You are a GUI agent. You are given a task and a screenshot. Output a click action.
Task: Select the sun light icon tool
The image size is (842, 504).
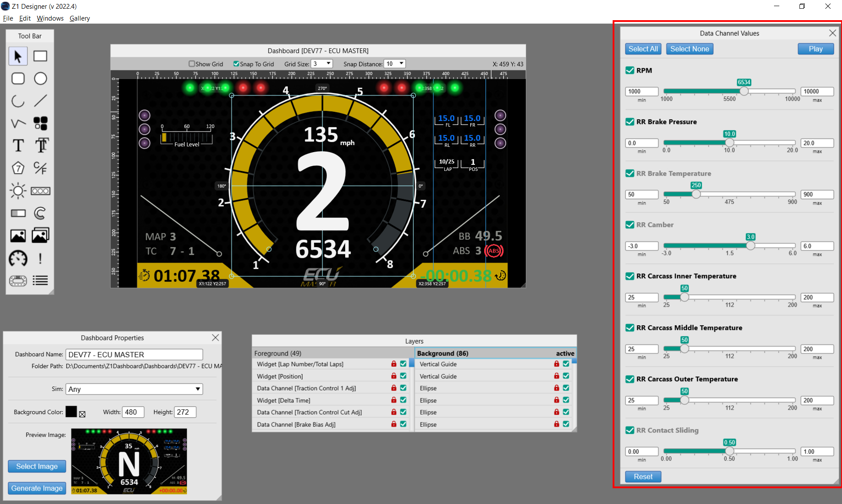18,191
